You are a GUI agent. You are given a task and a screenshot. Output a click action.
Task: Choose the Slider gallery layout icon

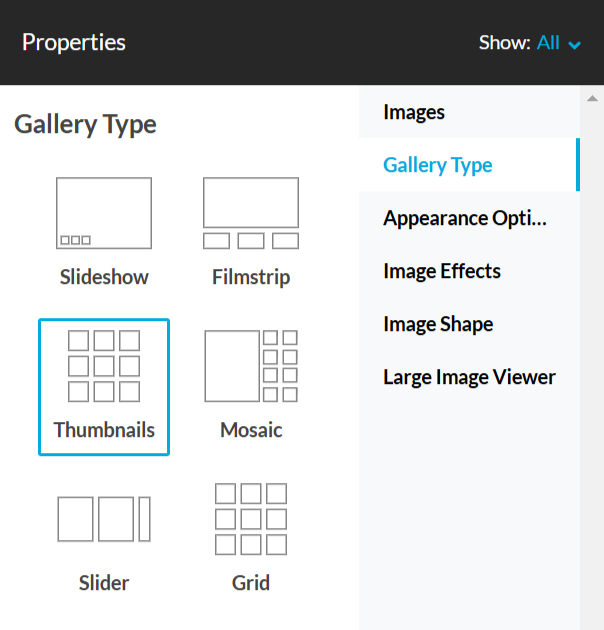(104, 519)
